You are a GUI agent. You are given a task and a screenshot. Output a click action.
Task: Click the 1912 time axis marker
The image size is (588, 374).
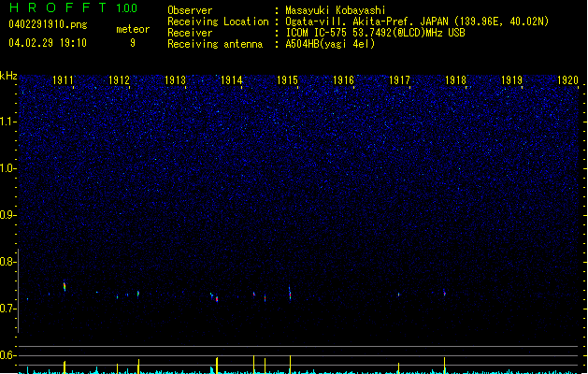119,80
